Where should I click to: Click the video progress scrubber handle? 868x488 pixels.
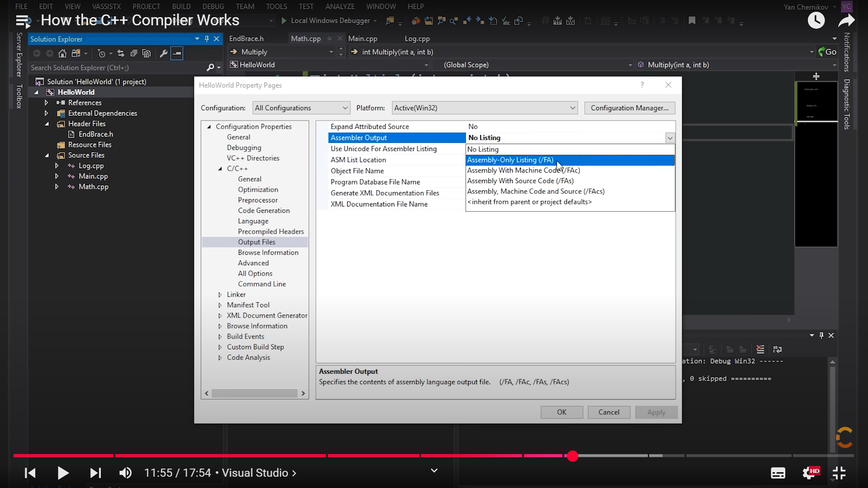572,456
